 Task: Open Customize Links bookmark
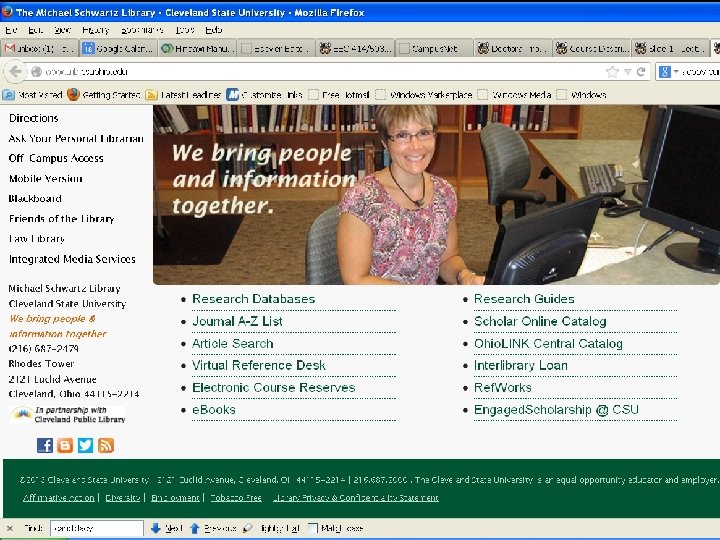(264, 95)
